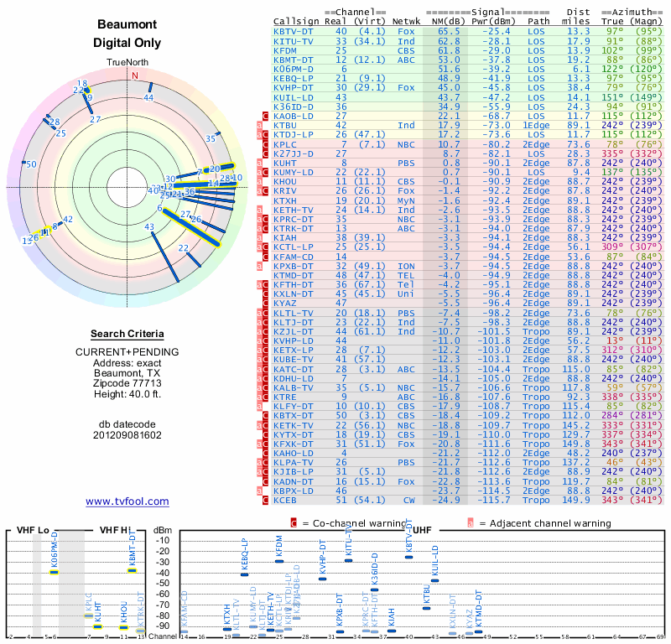Open the KLPA-TV callsign entry
Screen dimensions: 671x644
tap(293, 463)
